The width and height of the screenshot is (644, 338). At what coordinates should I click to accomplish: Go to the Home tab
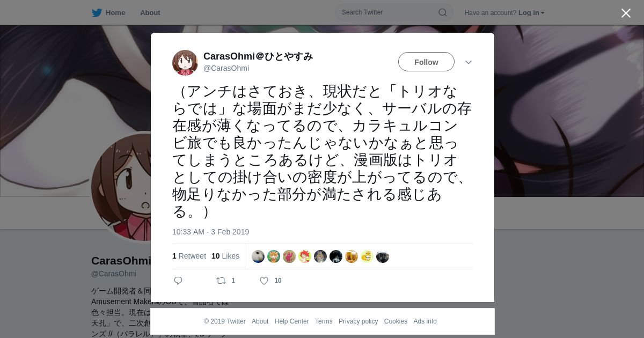pyautogui.click(x=115, y=13)
